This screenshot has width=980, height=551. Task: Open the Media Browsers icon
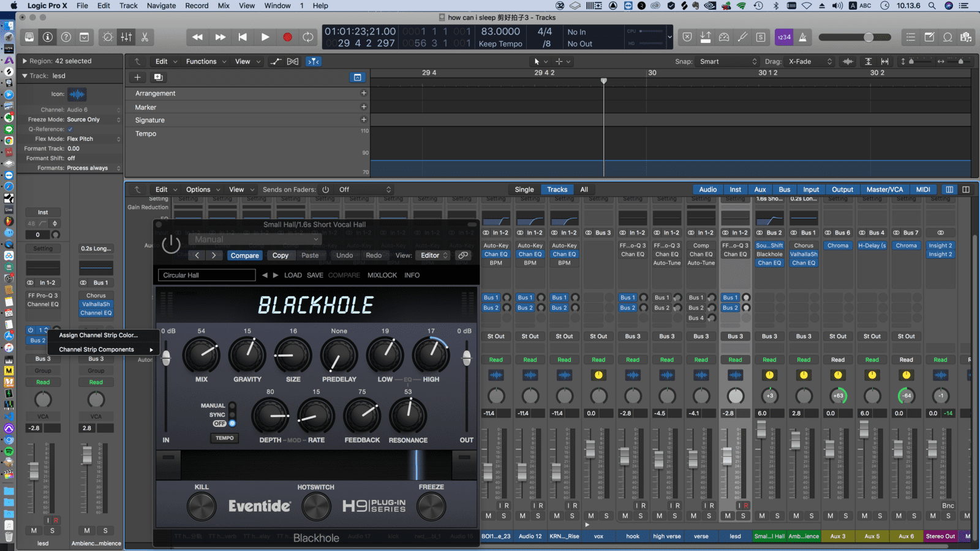pyautogui.click(x=966, y=37)
